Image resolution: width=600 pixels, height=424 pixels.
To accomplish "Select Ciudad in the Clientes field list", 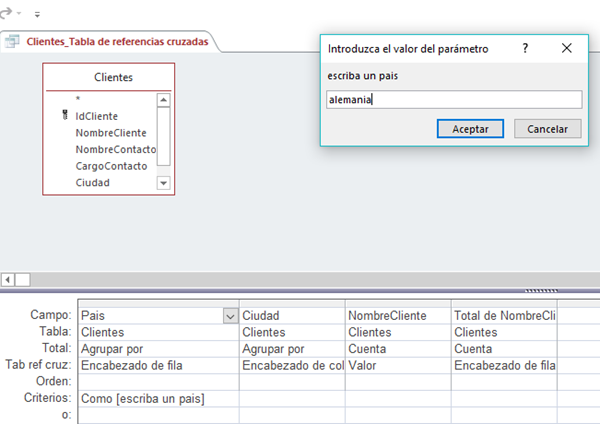I will coord(92,183).
